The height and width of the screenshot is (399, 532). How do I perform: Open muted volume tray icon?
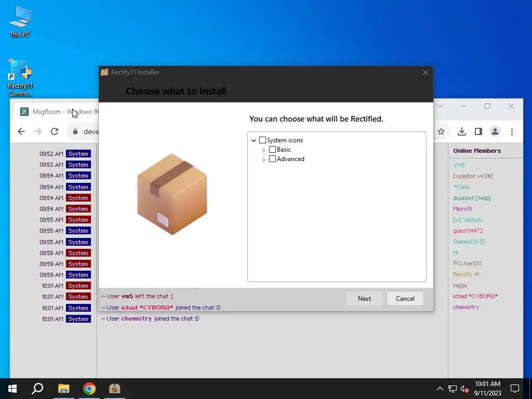coord(465,389)
